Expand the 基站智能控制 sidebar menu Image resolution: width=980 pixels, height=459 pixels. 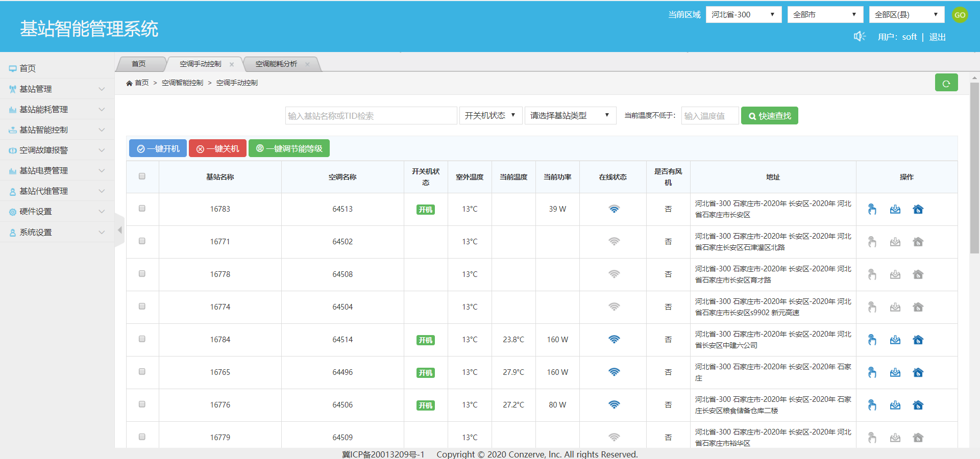pos(57,130)
